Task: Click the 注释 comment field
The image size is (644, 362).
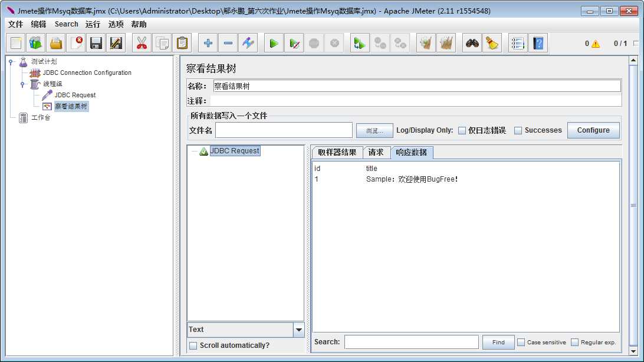Action: coord(416,101)
